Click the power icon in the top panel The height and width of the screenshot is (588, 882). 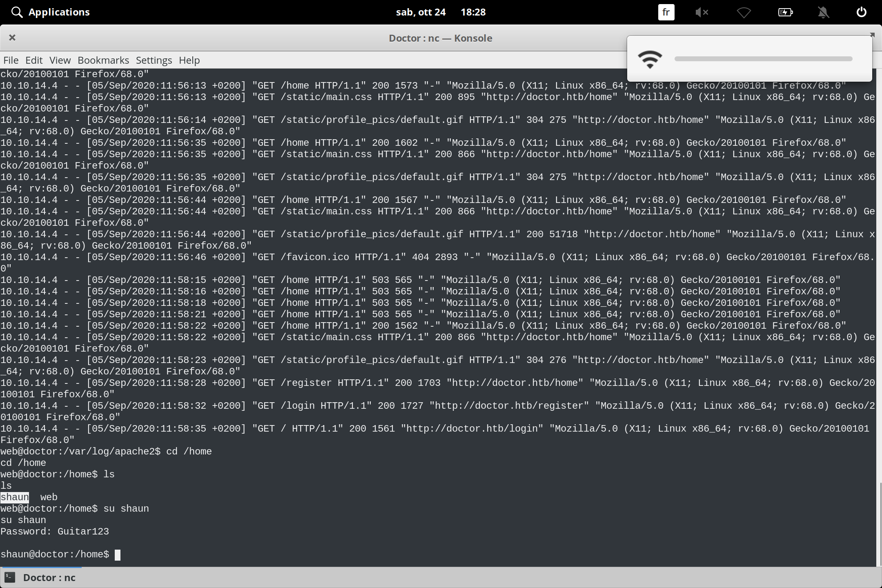pyautogui.click(x=862, y=12)
